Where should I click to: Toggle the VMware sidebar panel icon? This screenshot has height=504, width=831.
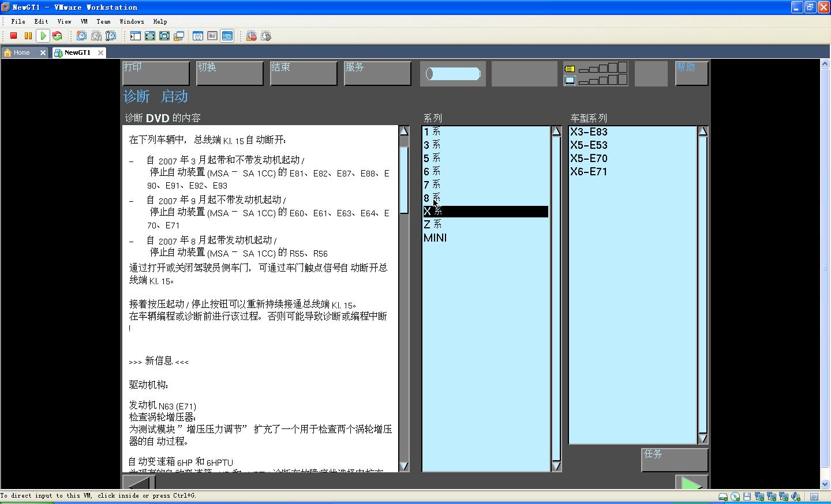click(x=136, y=36)
